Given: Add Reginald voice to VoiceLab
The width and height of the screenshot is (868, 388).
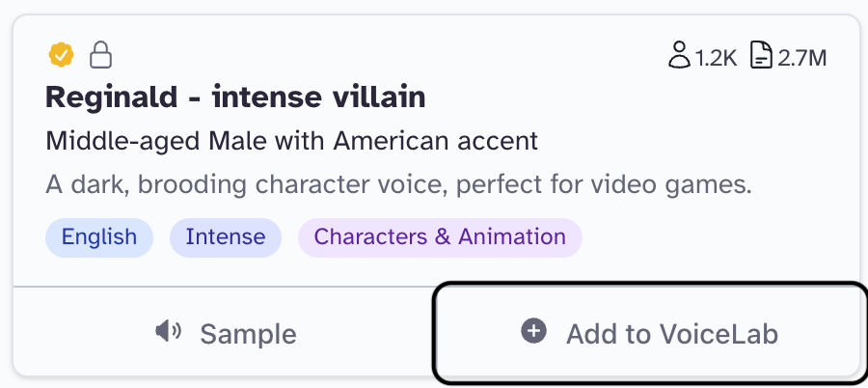Looking at the screenshot, I should [x=647, y=334].
